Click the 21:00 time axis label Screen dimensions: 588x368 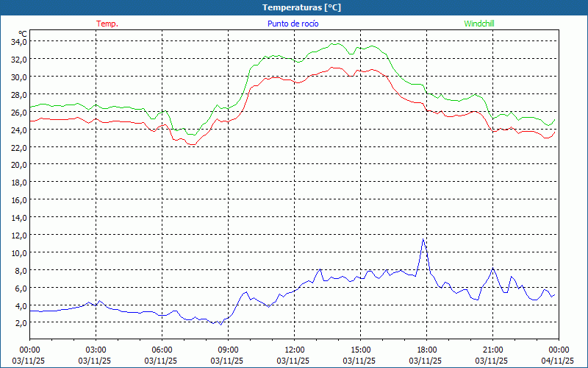pos(492,350)
